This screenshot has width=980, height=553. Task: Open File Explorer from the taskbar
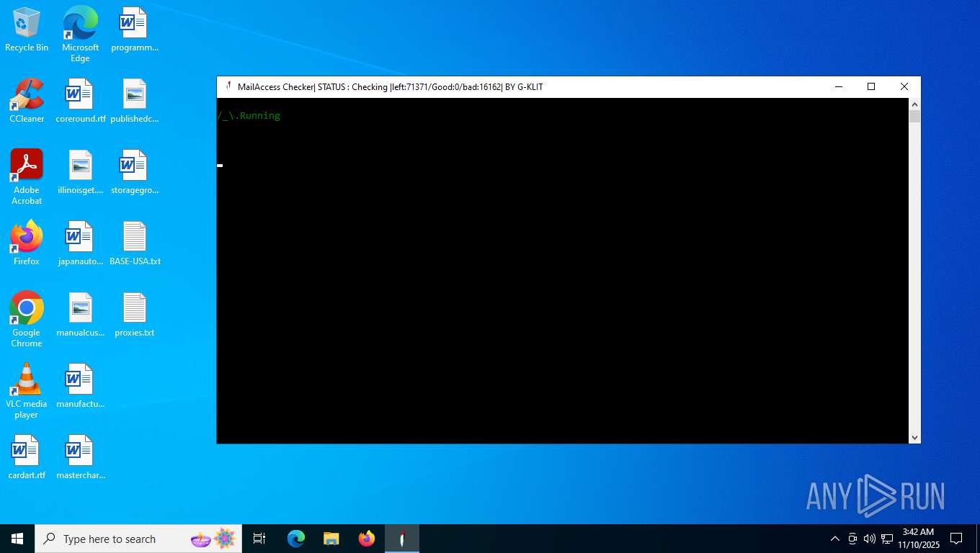(331, 539)
